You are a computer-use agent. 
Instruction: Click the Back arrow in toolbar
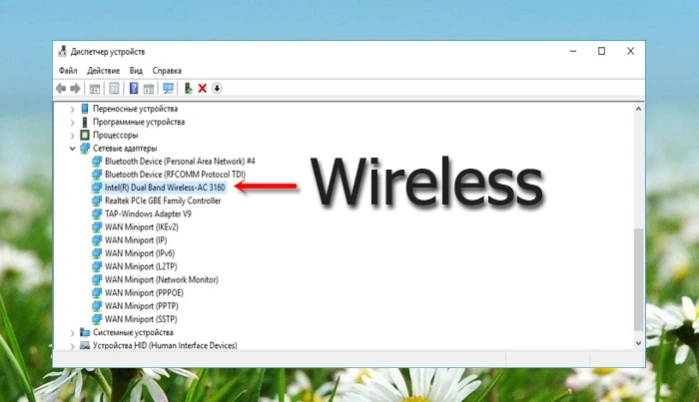point(61,89)
